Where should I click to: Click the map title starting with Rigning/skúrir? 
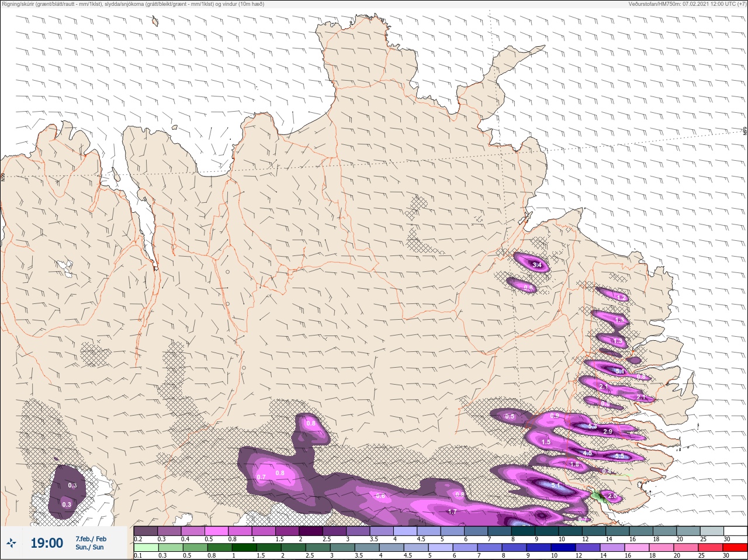point(133,4)
